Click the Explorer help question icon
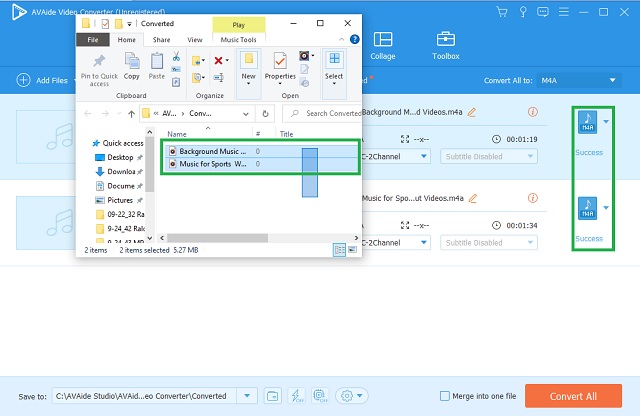The width and height of the screenshot is (640, 416). [355, 39]
